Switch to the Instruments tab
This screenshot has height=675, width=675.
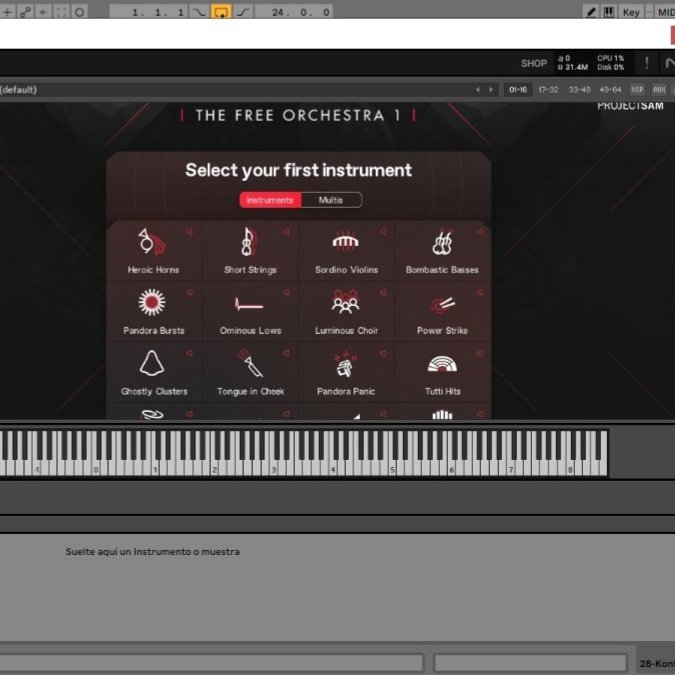click(270, 200)
